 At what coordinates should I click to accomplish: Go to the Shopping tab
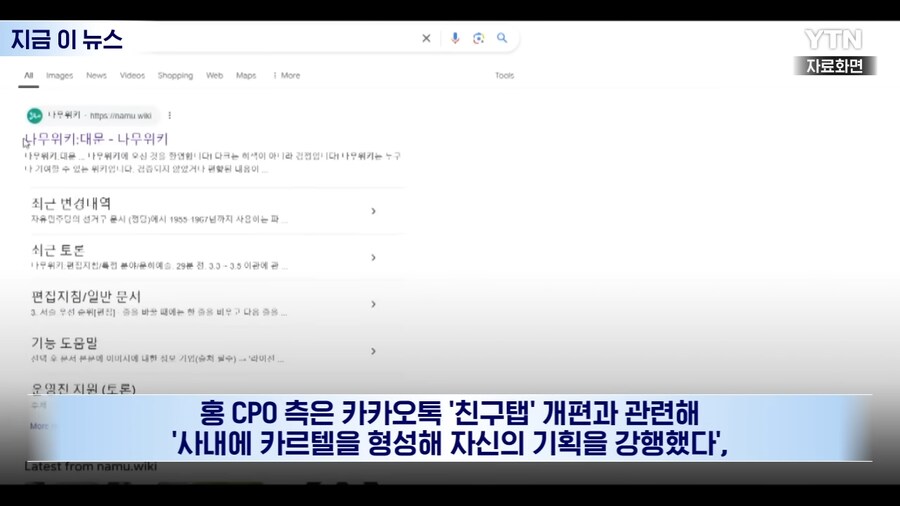coord(175,75)
